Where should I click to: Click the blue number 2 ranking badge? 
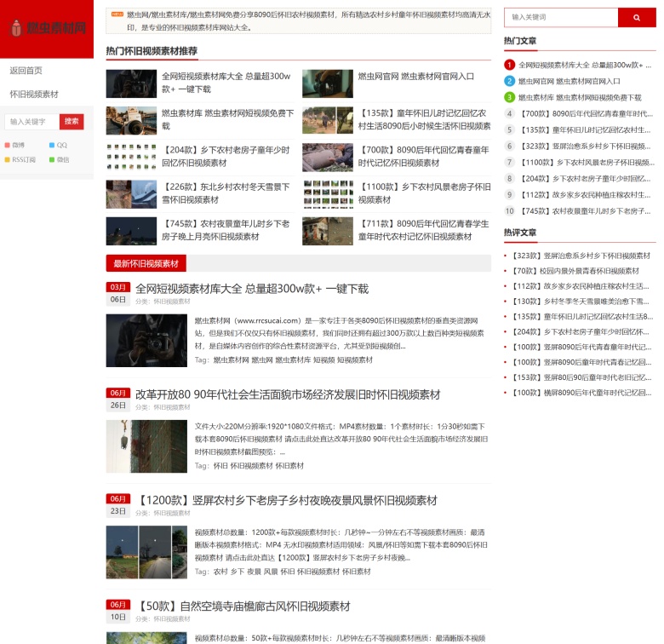tap(509, 81)
